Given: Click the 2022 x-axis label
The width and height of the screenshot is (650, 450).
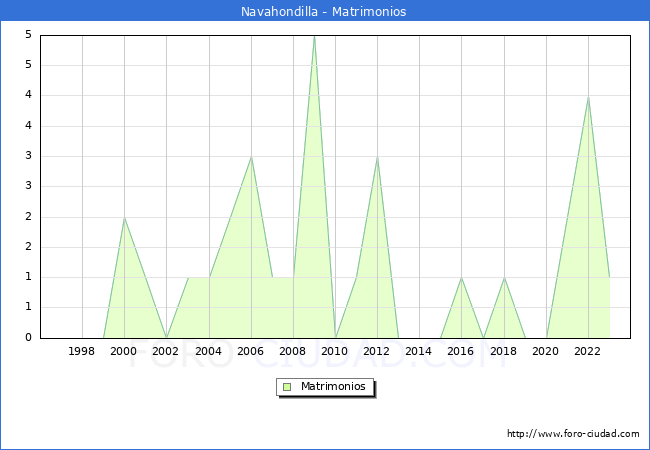Looking at the screenshot, I should pos(587,351).
